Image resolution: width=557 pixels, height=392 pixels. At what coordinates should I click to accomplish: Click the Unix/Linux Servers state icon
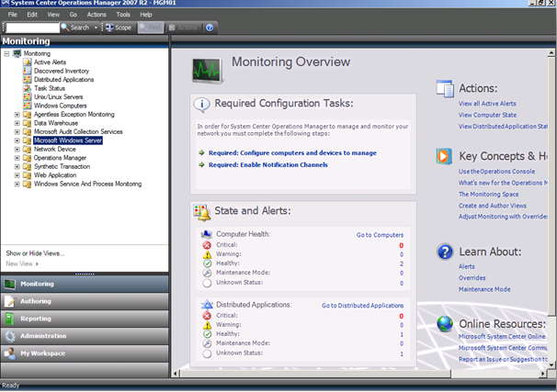28,96
